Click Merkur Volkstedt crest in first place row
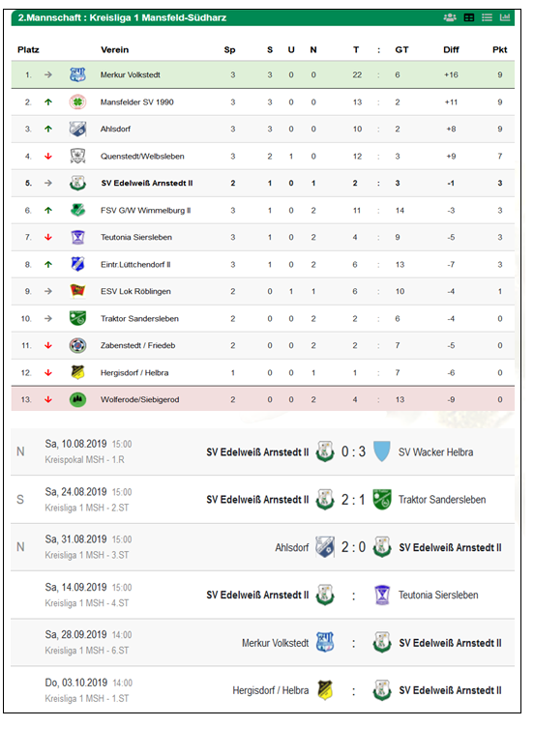Image resolution: width=534 pixels, height=756 pixels. pos(77,74)
